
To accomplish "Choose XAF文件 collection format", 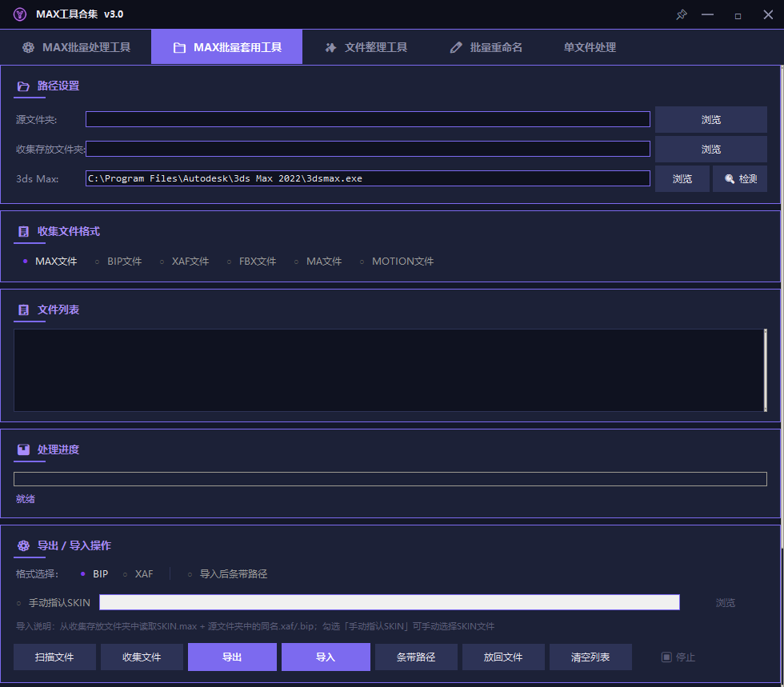I will click(x=184, y=262).
